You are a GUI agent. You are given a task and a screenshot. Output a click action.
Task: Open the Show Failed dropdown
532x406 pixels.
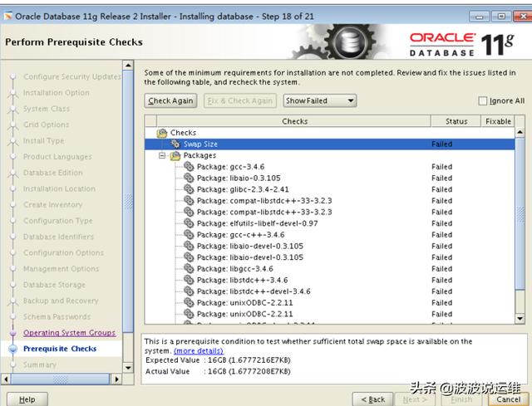(320, 100)
